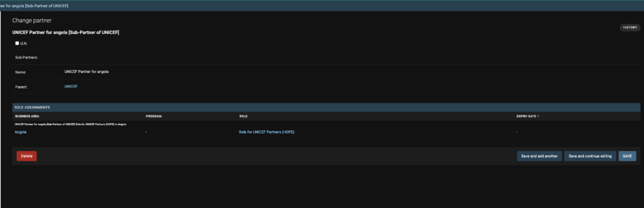Open the Angola business area link
Image resolution: width=644 pixels, height=208 pixels.
point(20,132)
